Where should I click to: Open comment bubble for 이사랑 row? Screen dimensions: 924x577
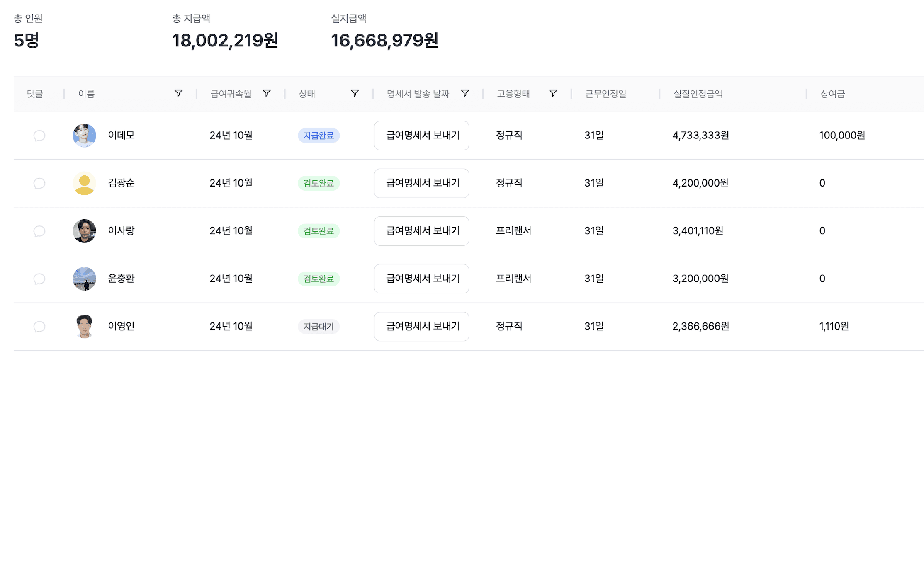[x=39, y=231]
